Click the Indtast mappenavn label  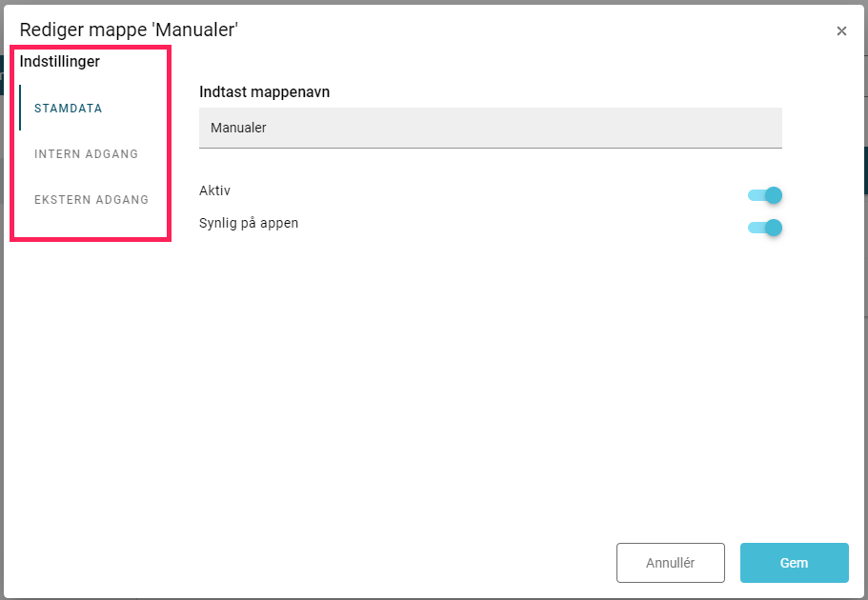click(264, 91)
